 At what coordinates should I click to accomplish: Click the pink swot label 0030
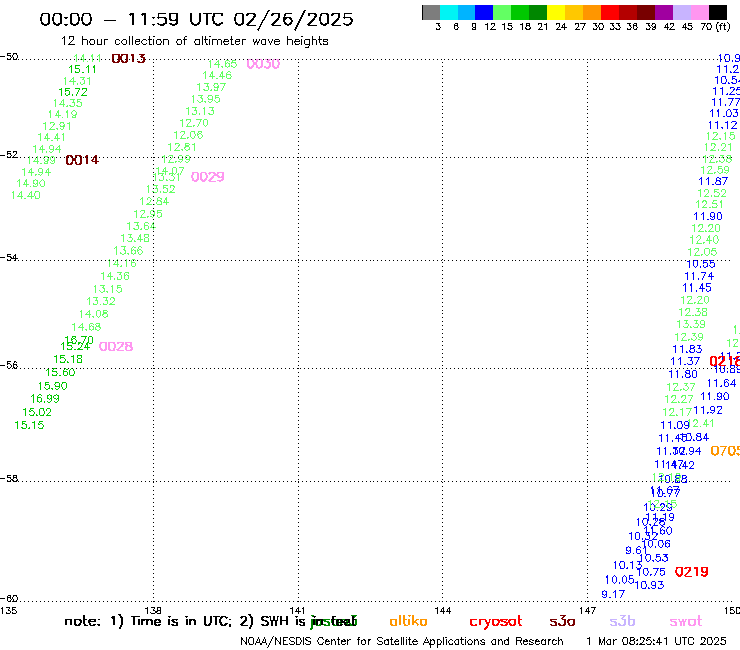pyautogui.click(x=263, y=64)
